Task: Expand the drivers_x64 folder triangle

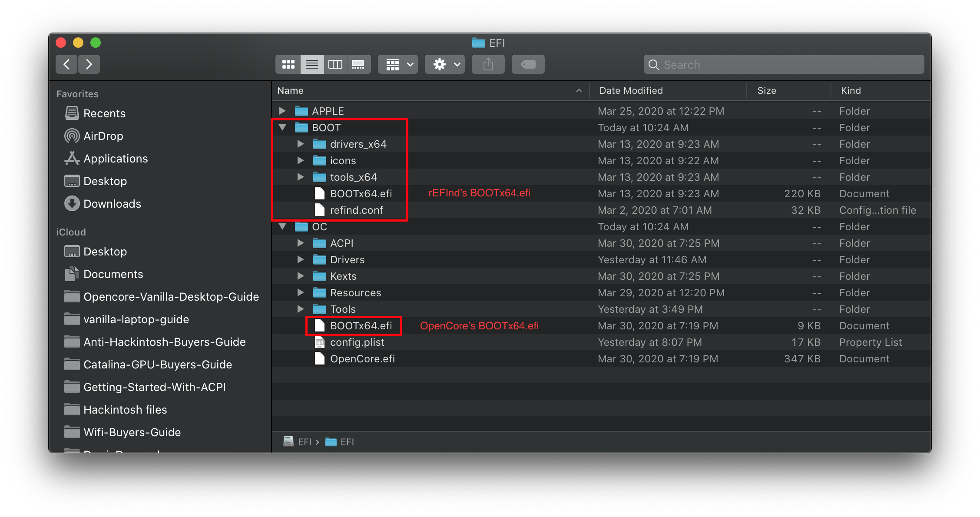Action: 300,144
